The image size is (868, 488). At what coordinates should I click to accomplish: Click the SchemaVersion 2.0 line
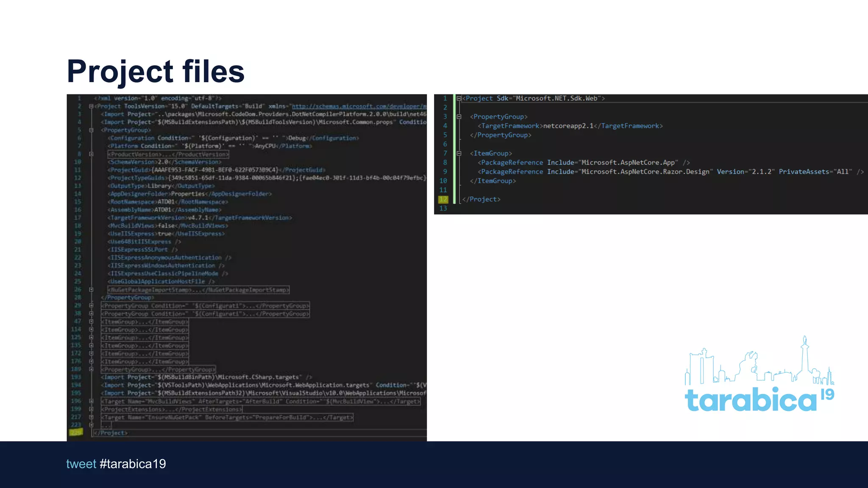pyautogui.click(x=164, y=162)
